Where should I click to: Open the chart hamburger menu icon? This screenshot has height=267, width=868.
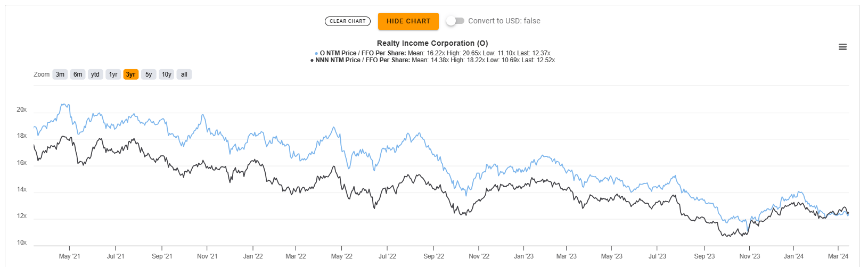point(842,47)
